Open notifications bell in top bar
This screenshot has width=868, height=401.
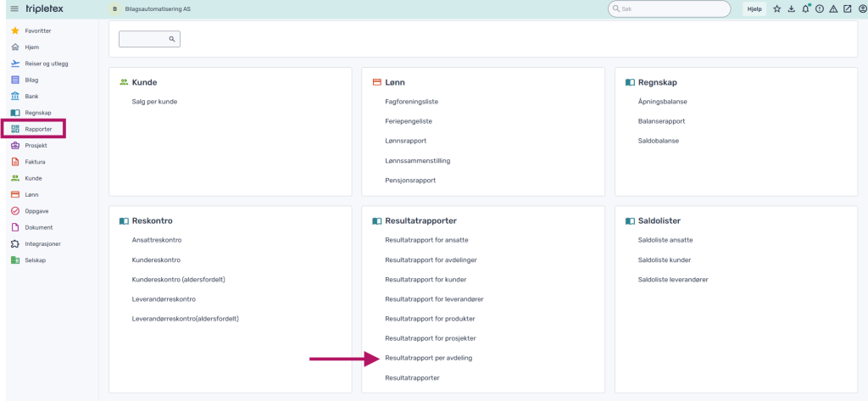click(805, 8)
